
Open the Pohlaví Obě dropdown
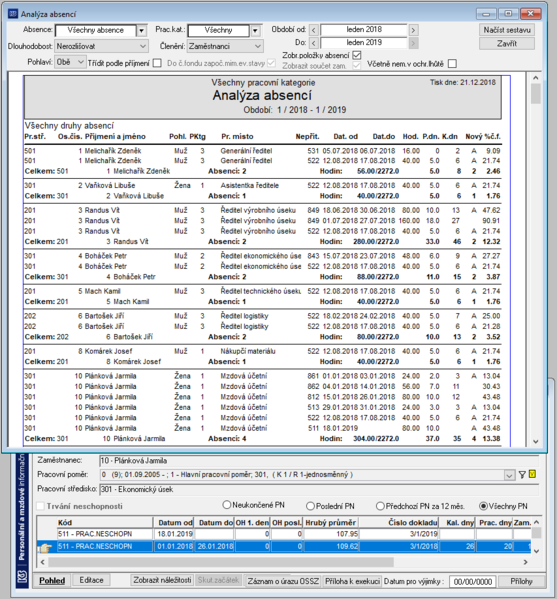81,62
